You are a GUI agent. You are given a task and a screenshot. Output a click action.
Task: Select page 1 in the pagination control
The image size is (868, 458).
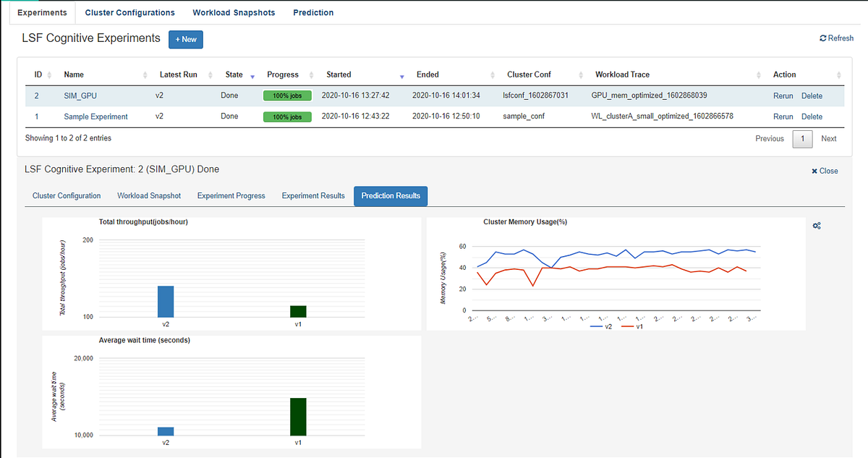(802, 138)
